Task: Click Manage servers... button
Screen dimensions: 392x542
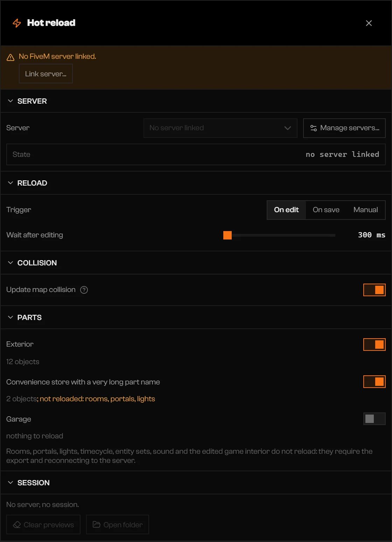Action: [344, 128]
